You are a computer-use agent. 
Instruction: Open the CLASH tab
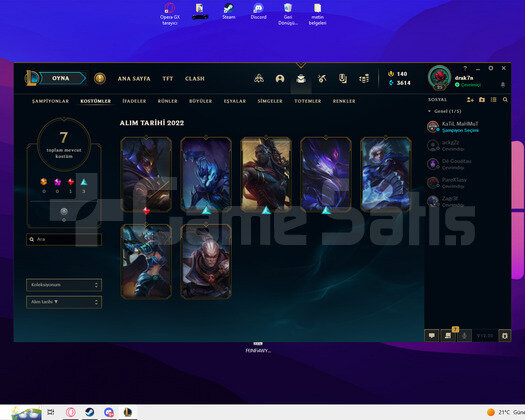click(195, 79)
